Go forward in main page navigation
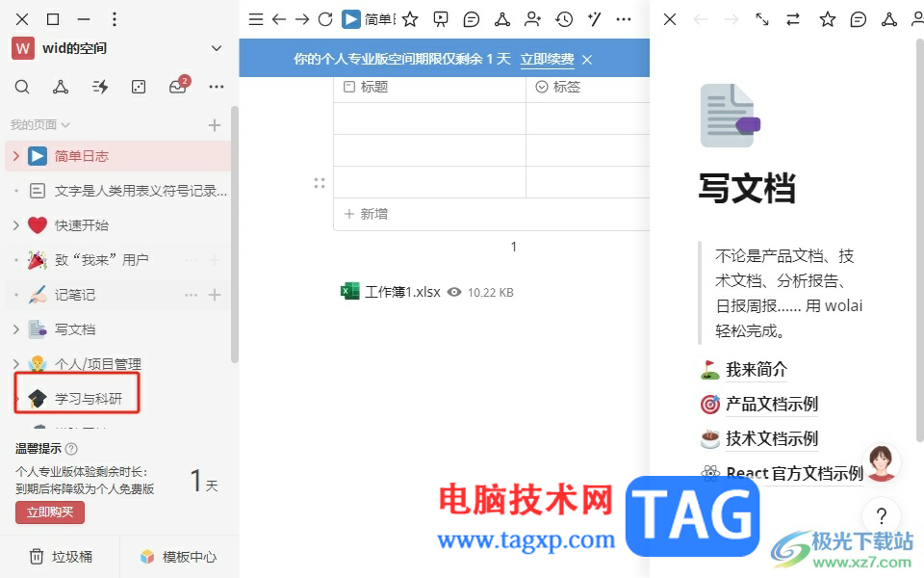 point(302,19)
